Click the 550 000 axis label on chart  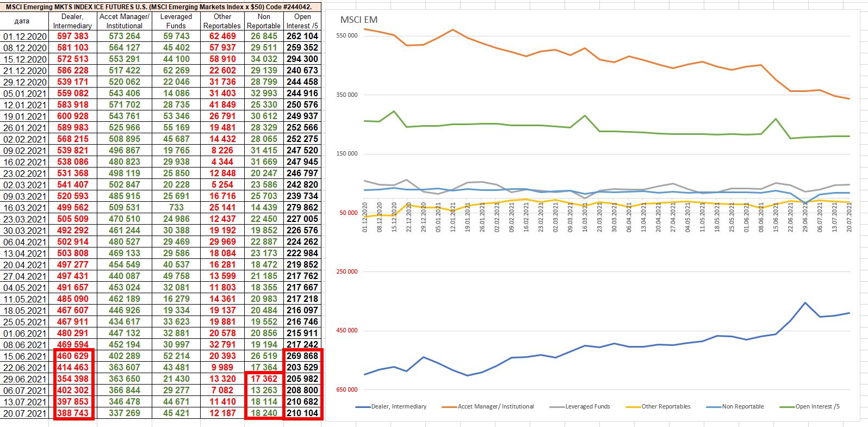(347, 36)
